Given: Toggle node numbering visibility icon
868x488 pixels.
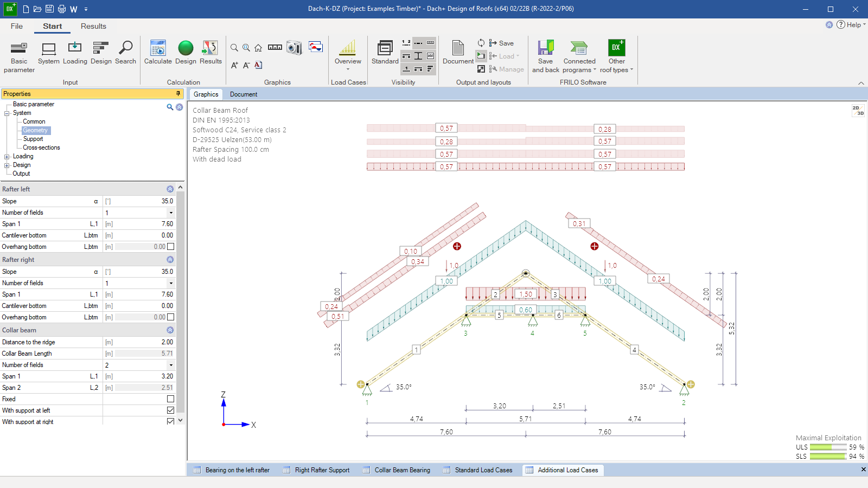Looking at the screenshot, I should 406,42.
